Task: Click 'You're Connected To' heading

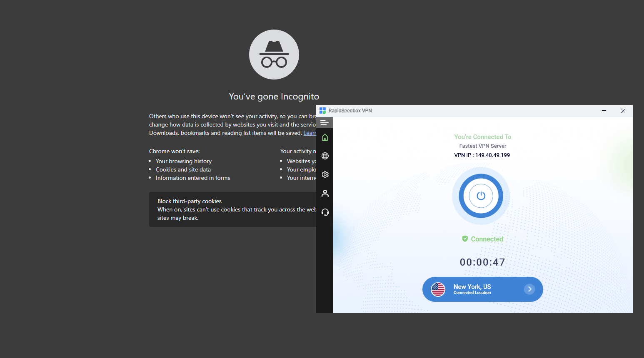Action: 482,137
